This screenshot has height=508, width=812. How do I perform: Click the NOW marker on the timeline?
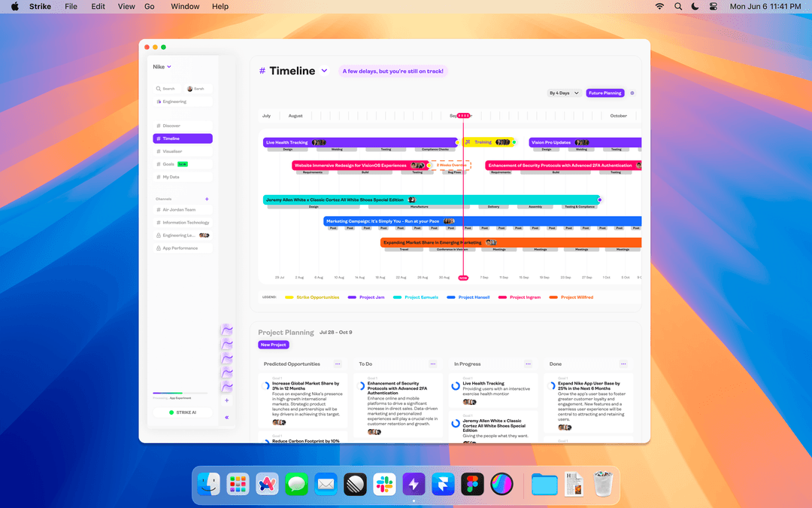tap(463, 277)
